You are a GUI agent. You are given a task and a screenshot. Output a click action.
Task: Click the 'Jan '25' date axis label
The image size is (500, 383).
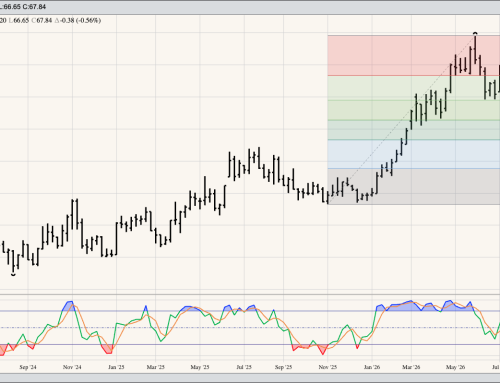pyautogui.click(x=116, y=367)
